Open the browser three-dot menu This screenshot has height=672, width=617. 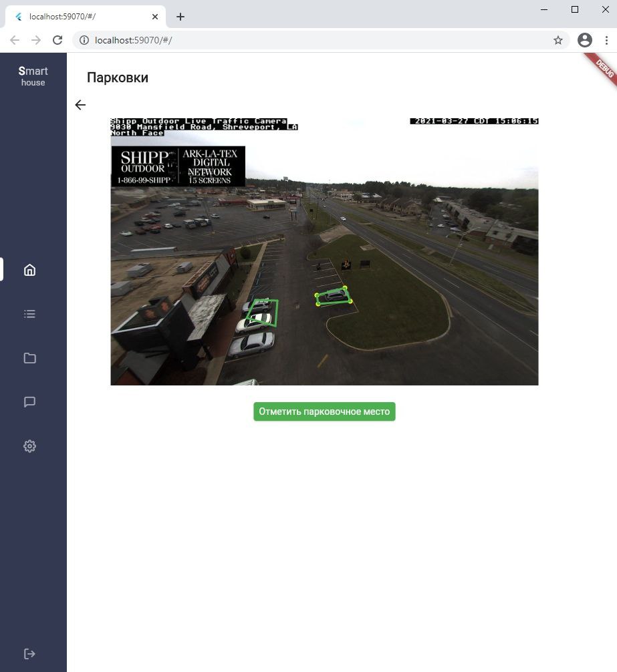(x=606, y=40)
